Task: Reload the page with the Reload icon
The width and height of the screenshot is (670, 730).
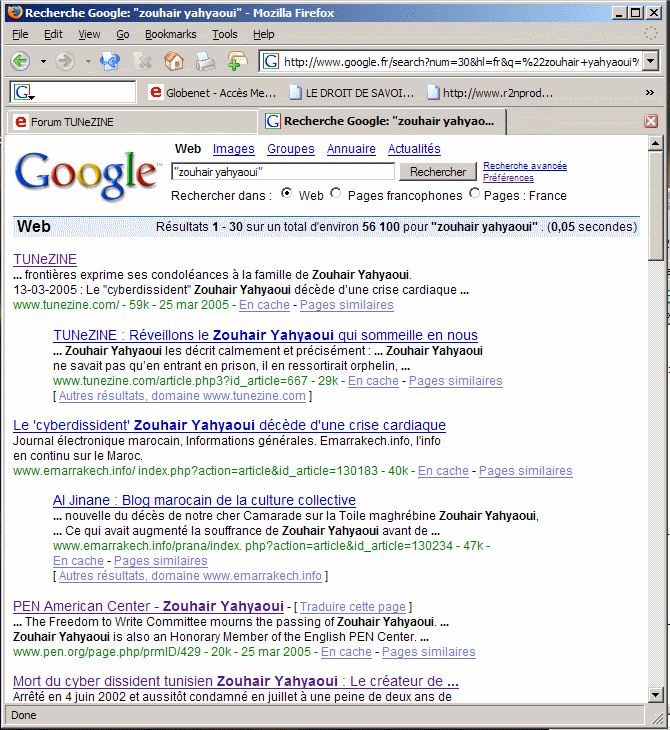Action: click(110, 61)
